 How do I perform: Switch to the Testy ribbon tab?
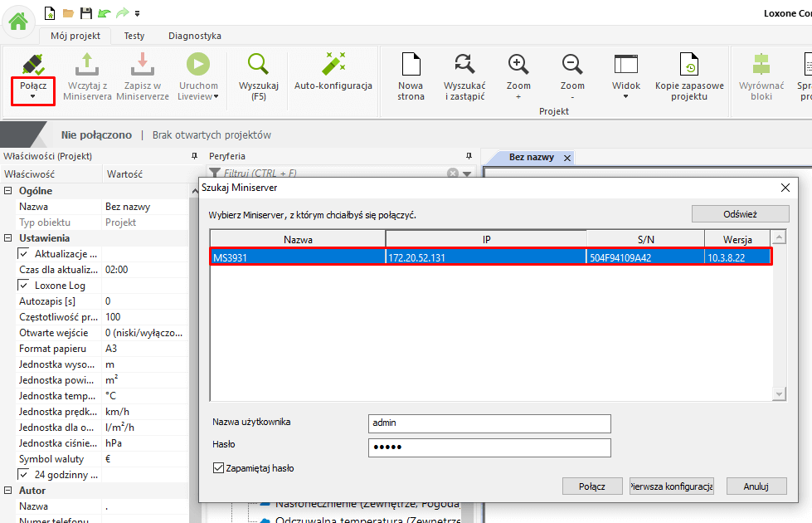click(134, 36)
